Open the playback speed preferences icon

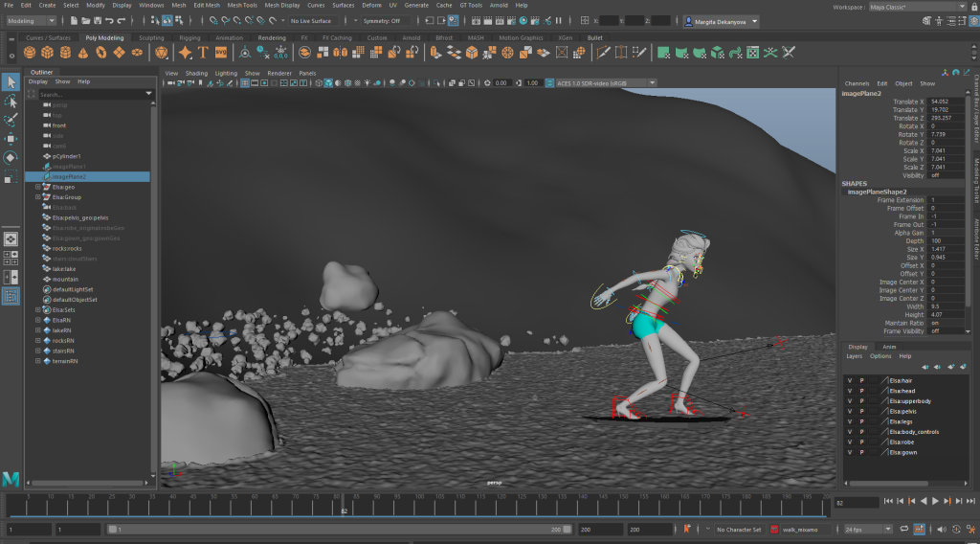click(x=969, y=529)
